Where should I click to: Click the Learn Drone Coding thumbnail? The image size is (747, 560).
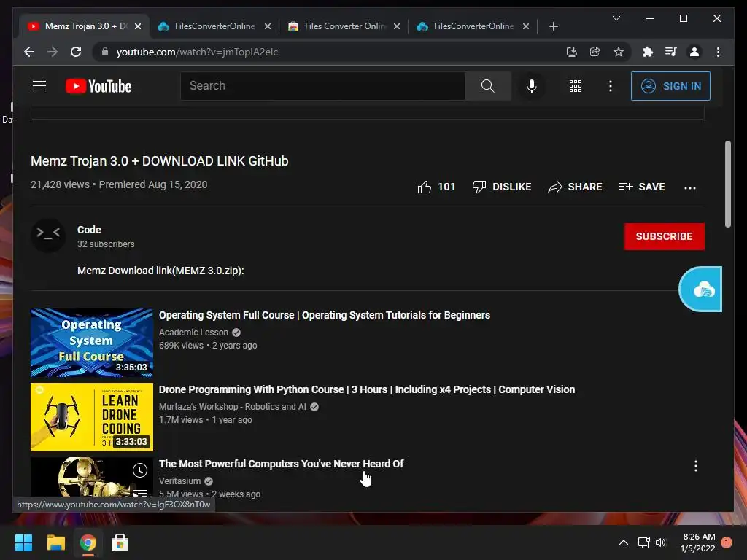tap(92, 417)
